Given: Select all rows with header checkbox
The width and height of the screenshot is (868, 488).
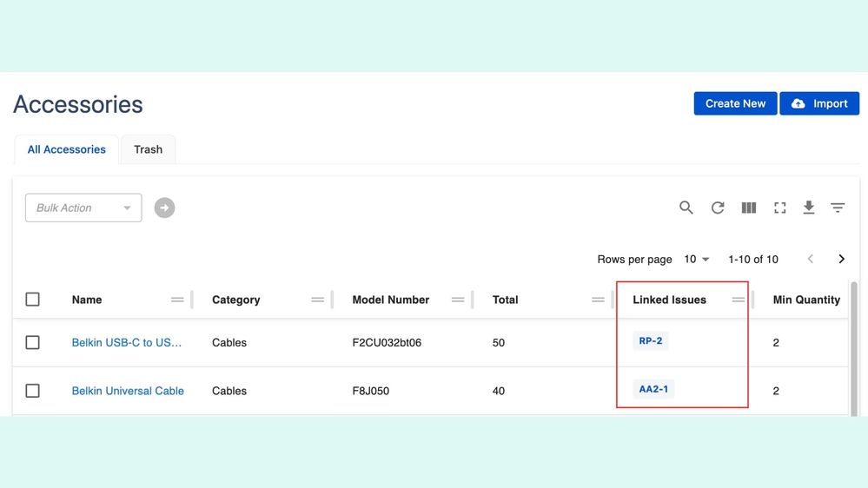Looking at the screenshot, I should [x=33, y=300].
